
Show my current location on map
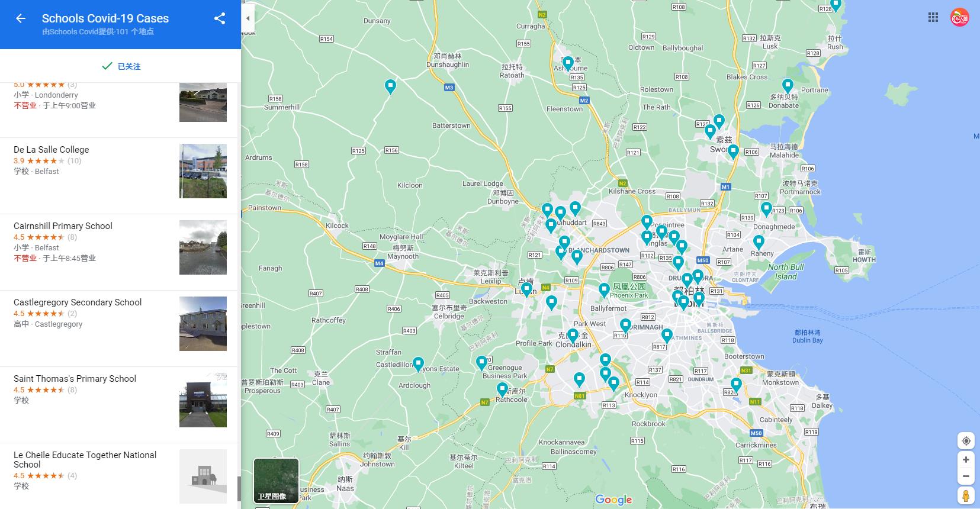click(x=966, y=441)
